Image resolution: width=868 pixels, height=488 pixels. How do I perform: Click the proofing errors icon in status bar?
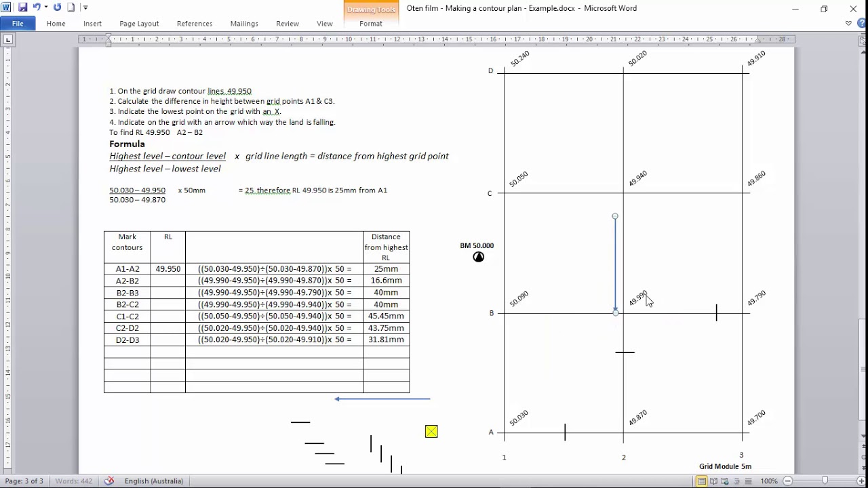[x=109, y=481]
